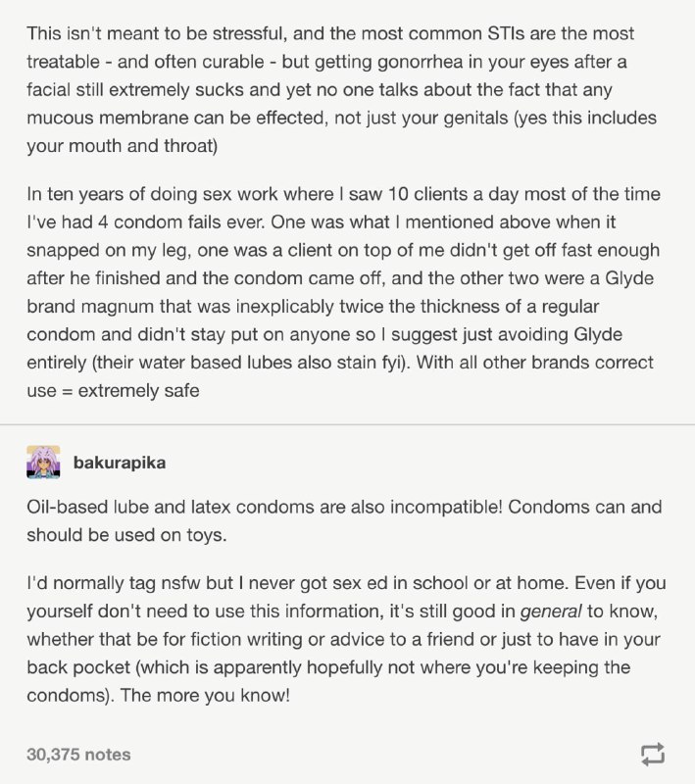695x784 pixels.
Task: Click the italicized word "general"
Action: (551, 611)
